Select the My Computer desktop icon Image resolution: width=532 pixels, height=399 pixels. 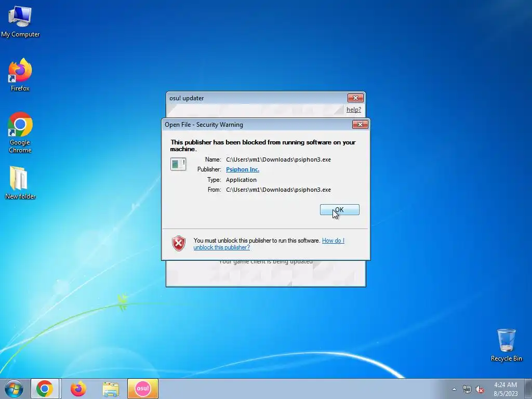[x=20, y=21]
